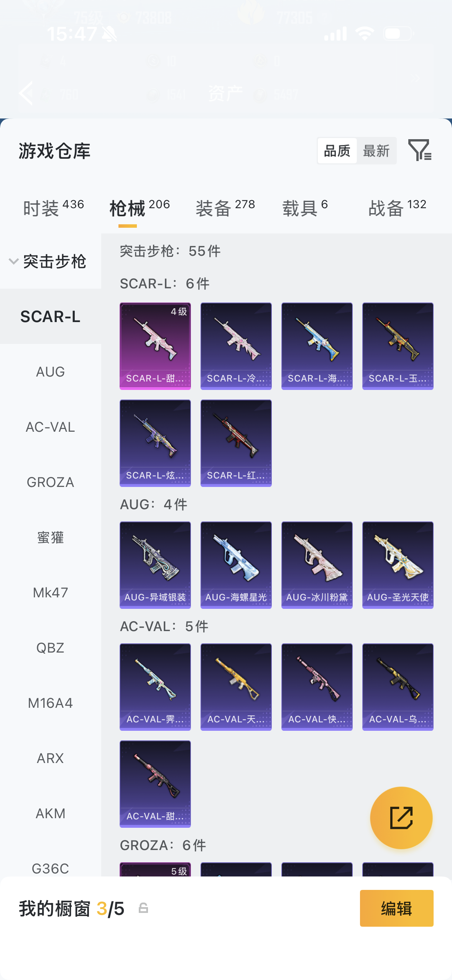This screenshot has width=452, height=980.
Task: Select the AUG-海螺星光 weapon skin
Action: [236, 565]
